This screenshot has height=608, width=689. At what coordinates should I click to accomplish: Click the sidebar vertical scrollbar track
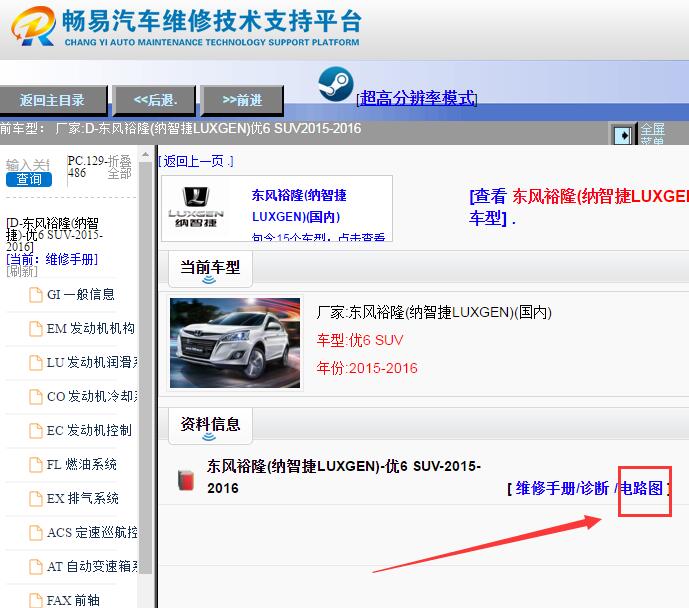pyautogui.click(x=145, y=369)
